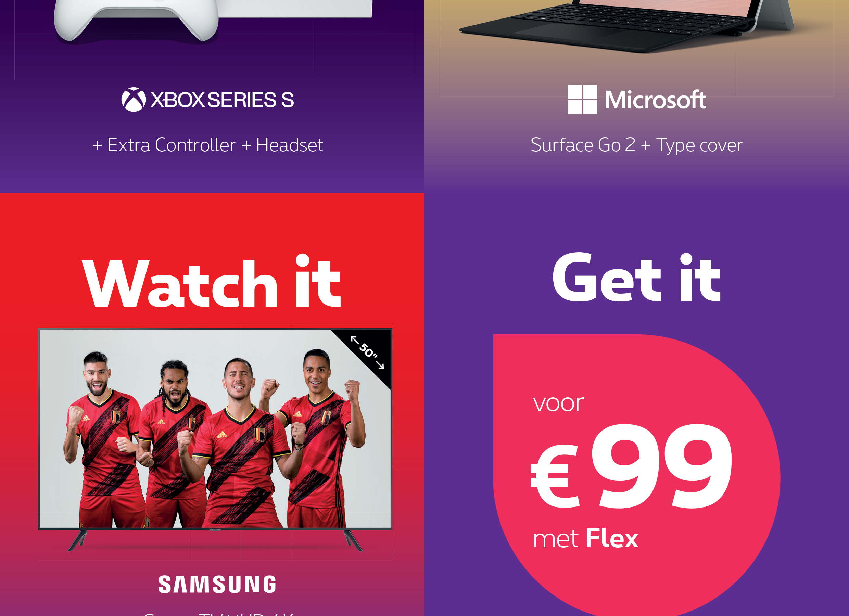Image resolution: width=849 pixels, height=616 pixels.
Task: Click the XBOX SERIES S wordmark
Action: pos(223,100)
